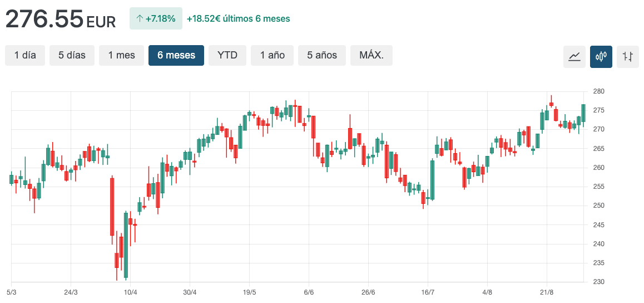Viewport: 644px width, 303px height.
Task: Click the 21/8 date axis label
Action: pos(546,292)
